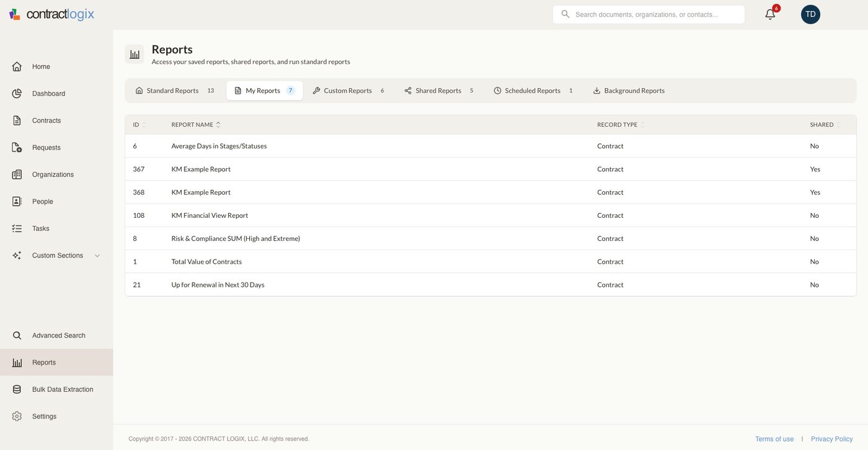Open the Privacy Policy link
This screenshot has width=868, height=450.
[x=832, y=439]
